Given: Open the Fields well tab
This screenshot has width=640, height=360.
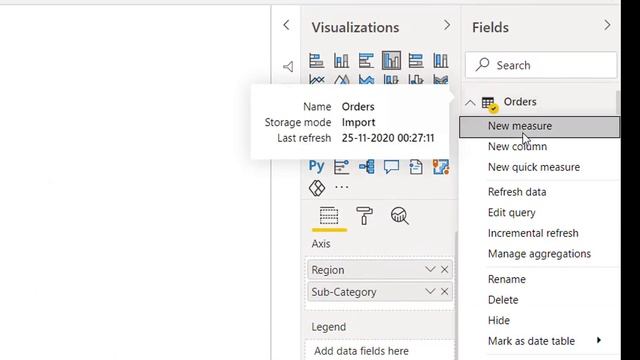Looking at the screenshot, I should pyautogui.click(x=329, y=216).
